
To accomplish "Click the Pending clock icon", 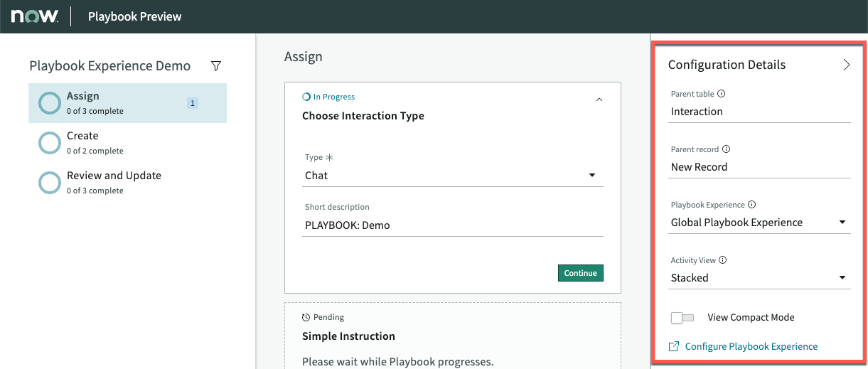I will coord(306,317).
